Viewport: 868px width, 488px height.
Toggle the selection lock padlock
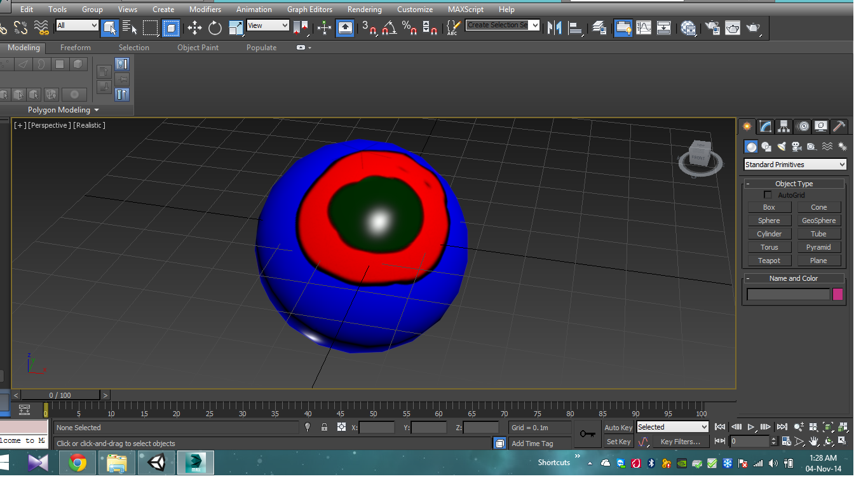click(325, 428)
